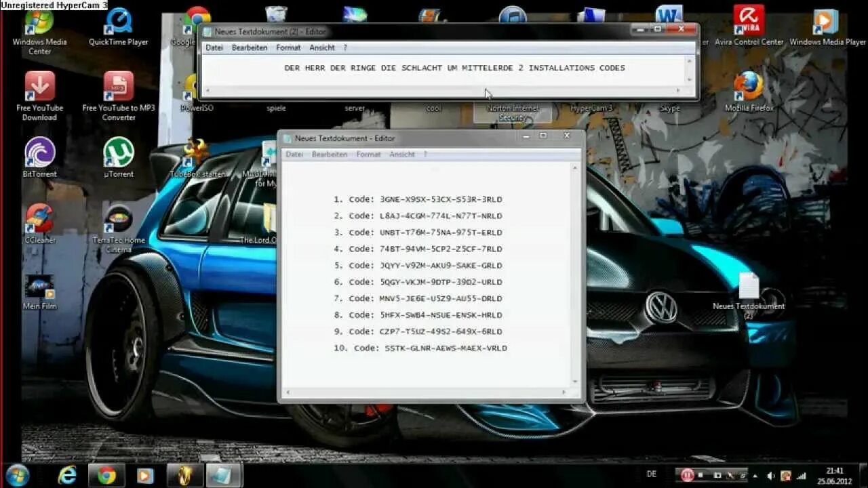
Task: Open the CCleaner desktop icon
Action: click(x=39, y=224)
